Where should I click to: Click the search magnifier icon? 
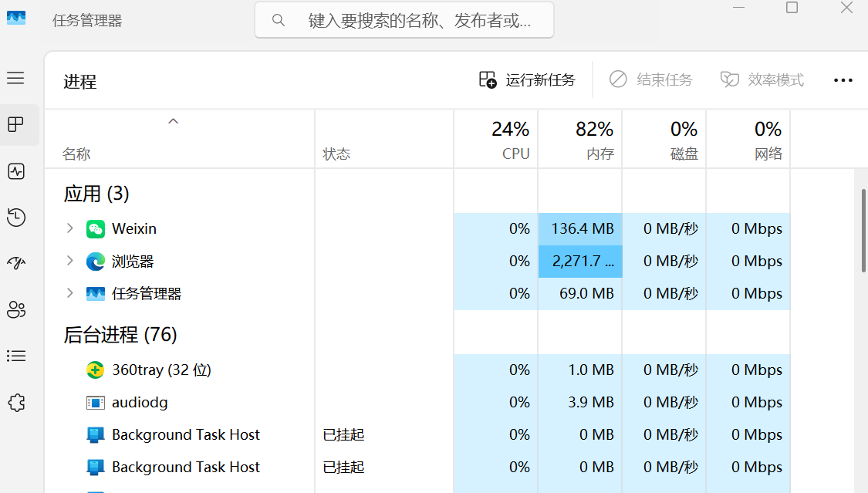point(279,21)
